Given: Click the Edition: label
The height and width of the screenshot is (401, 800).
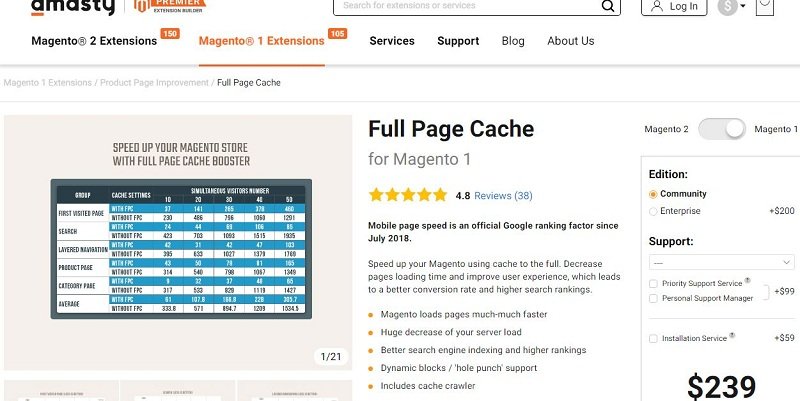Looking at the screenshot, I should 668,174.
